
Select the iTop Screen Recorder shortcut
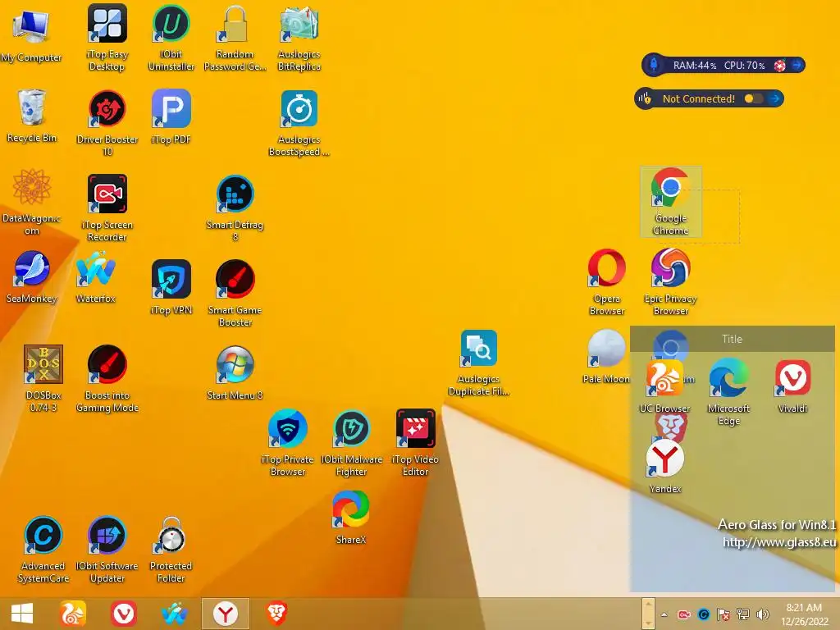(x=107, y=208)
